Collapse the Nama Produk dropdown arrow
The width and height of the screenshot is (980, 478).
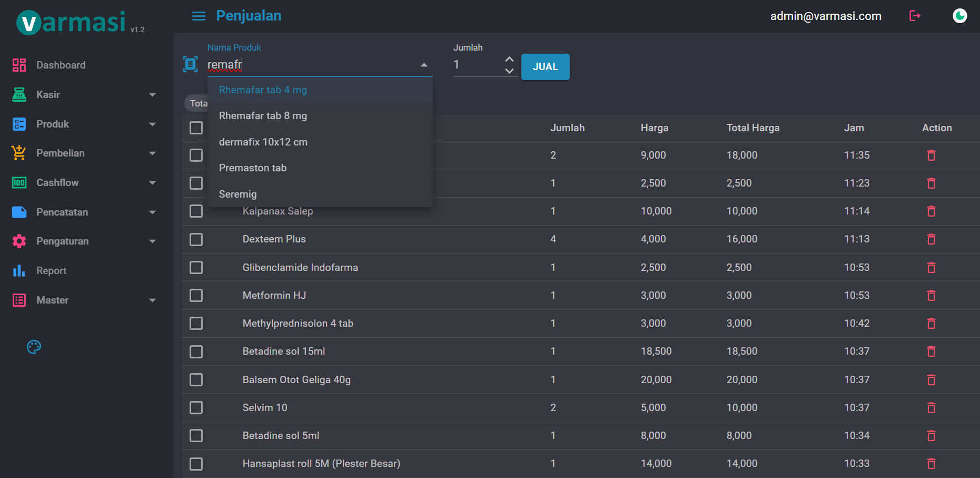tap(424, 65)
